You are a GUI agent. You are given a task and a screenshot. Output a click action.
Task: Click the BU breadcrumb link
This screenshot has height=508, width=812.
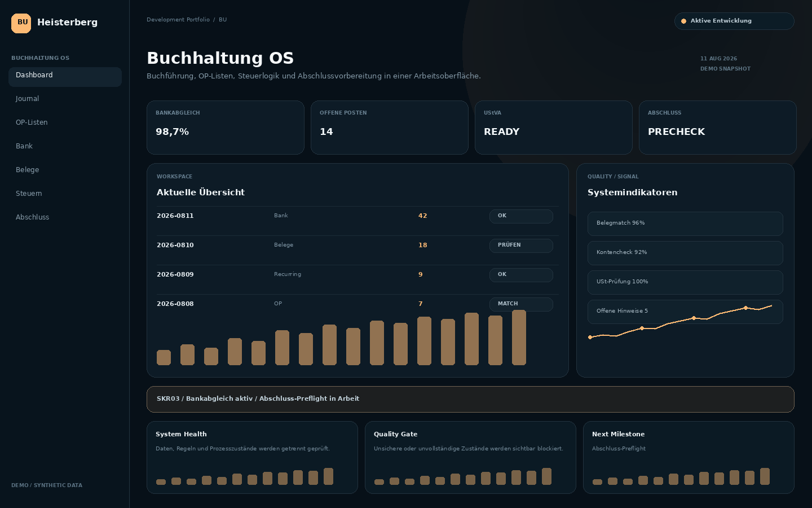pos(223,20)
